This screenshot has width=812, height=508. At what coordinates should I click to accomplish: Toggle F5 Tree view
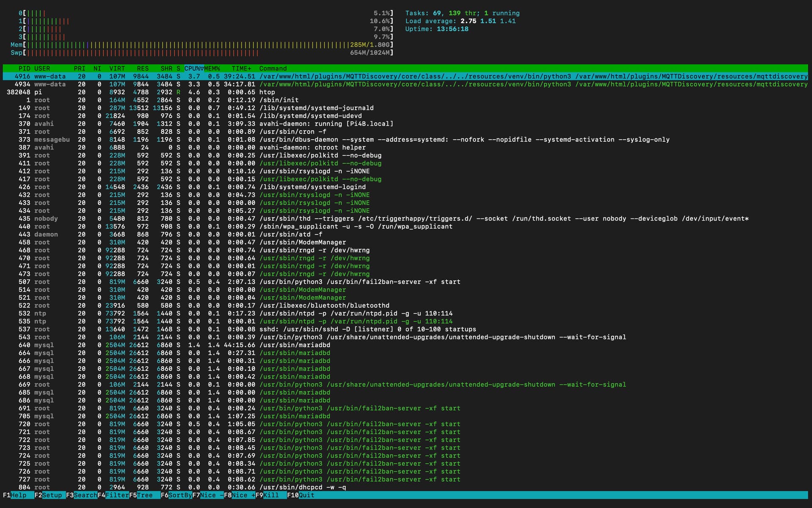click(x=145, y=495)
